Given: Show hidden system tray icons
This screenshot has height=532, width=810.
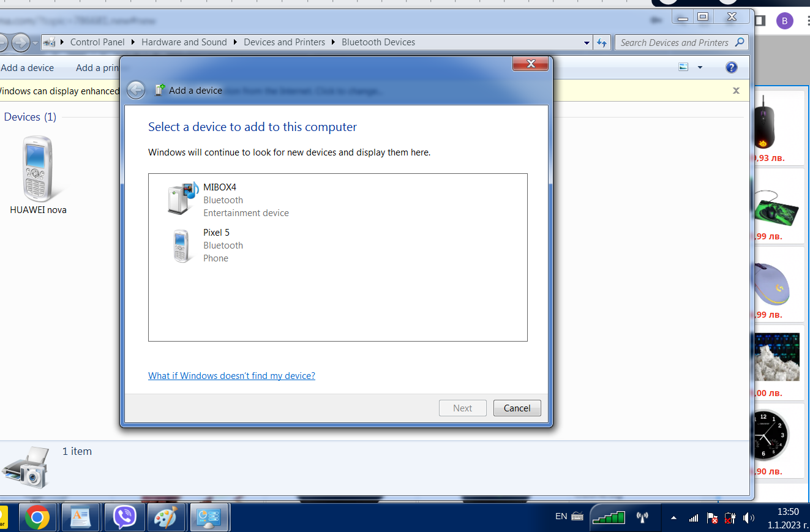Looking at the screenshot, I should [x=673, y=518].
